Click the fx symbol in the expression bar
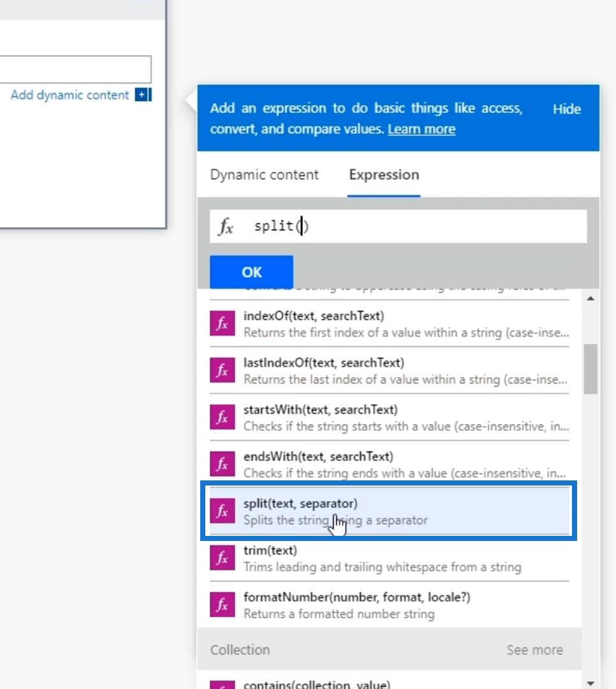616x689 pixels. (x=226, y=226)
